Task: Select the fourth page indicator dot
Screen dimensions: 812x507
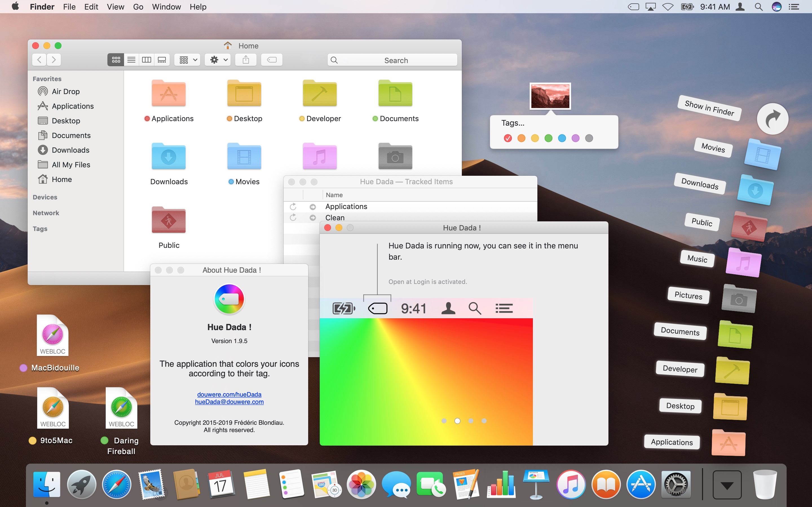Action: [x=484, y=421]
